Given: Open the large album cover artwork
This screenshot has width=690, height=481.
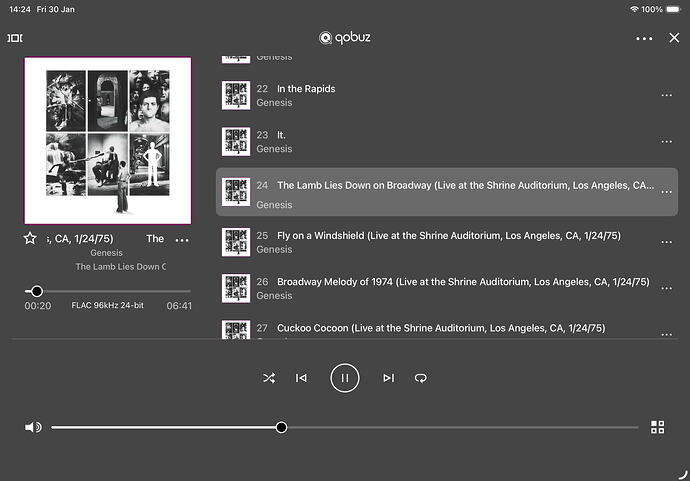Looking at the screenshot, I should (x=108, y=141).
